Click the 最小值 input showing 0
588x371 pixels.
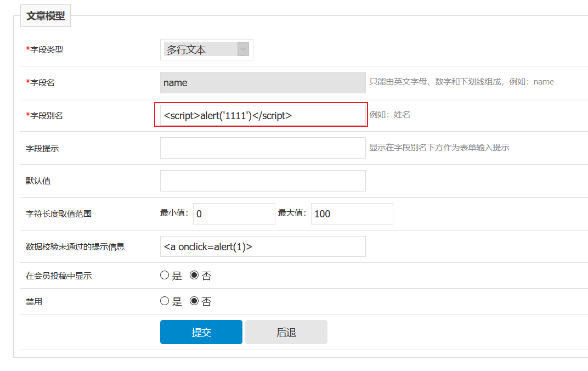coord(234,214)
